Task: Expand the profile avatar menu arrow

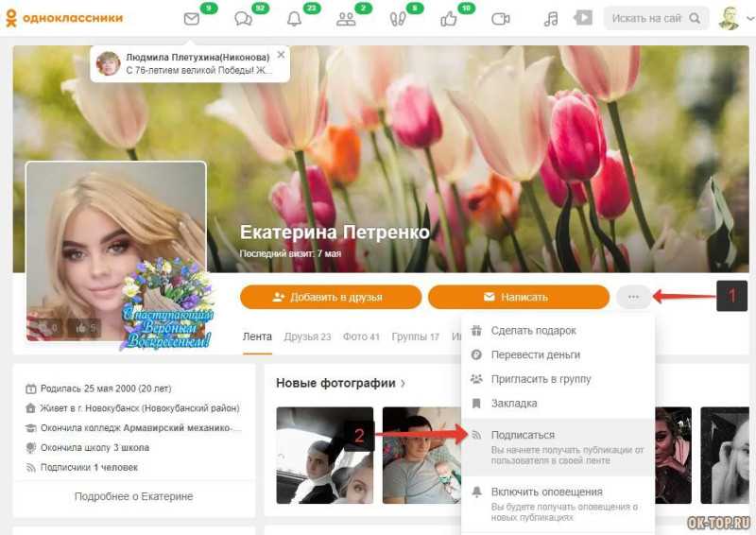Action: click(x=750, y=18)
